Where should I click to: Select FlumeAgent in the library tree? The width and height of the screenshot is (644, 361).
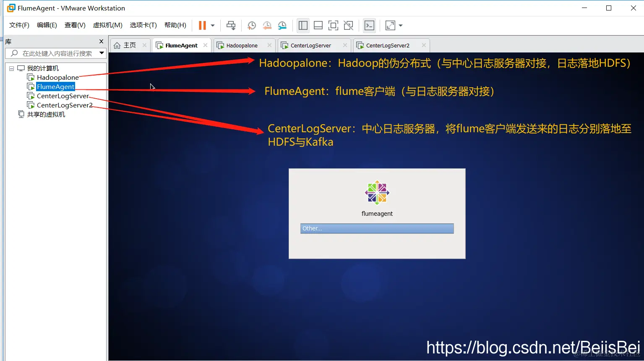[55, 86]
